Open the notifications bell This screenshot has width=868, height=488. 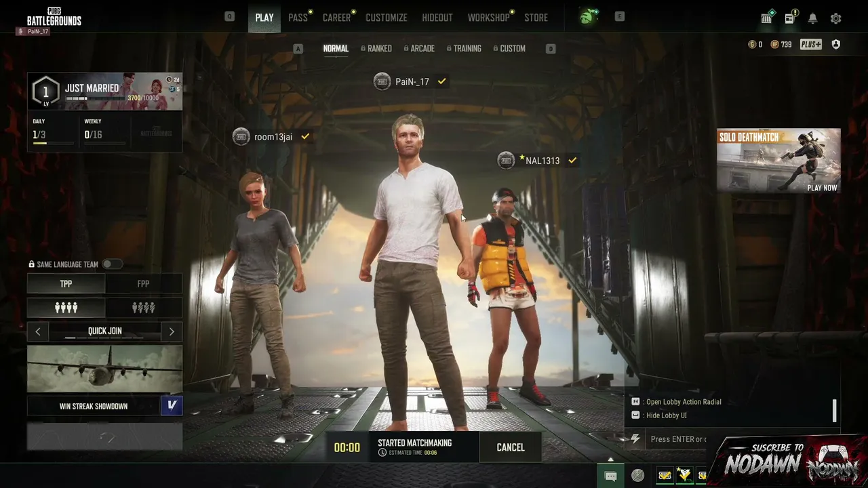(812, 18)
